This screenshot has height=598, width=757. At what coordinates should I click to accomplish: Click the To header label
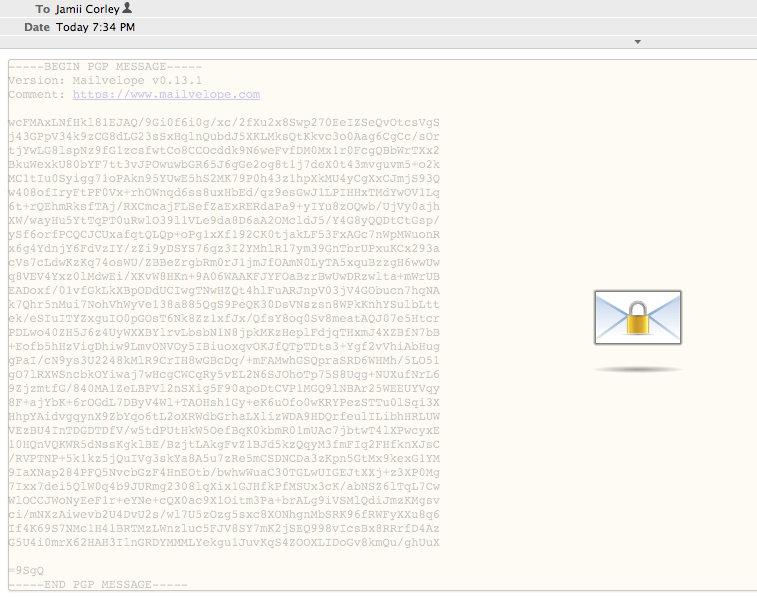pyautogui.click(x=42, y=8)
